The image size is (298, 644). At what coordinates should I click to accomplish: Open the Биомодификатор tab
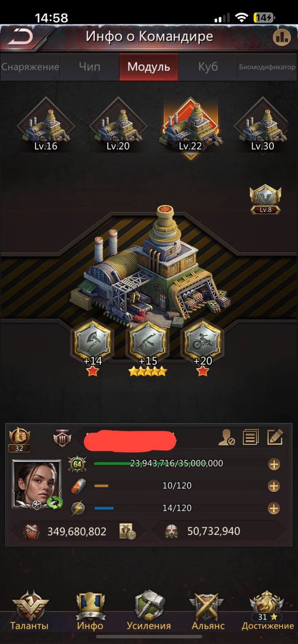pos(267,67)
